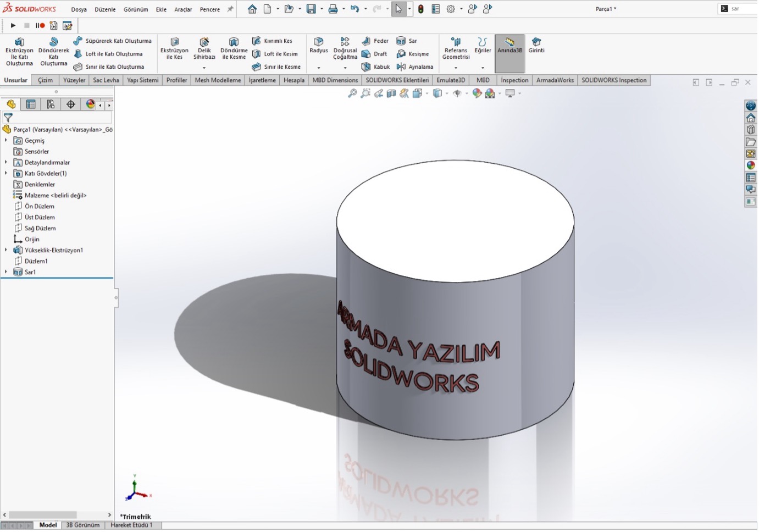Click the DisplayManager color ball tab
This screenshot has width=759, height=532.
coord(90,104)
